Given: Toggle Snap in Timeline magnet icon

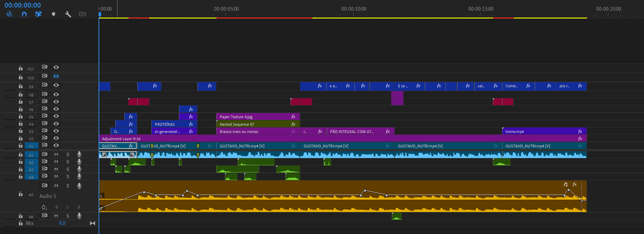Looking at the screenshot, I should click(24, 14).
